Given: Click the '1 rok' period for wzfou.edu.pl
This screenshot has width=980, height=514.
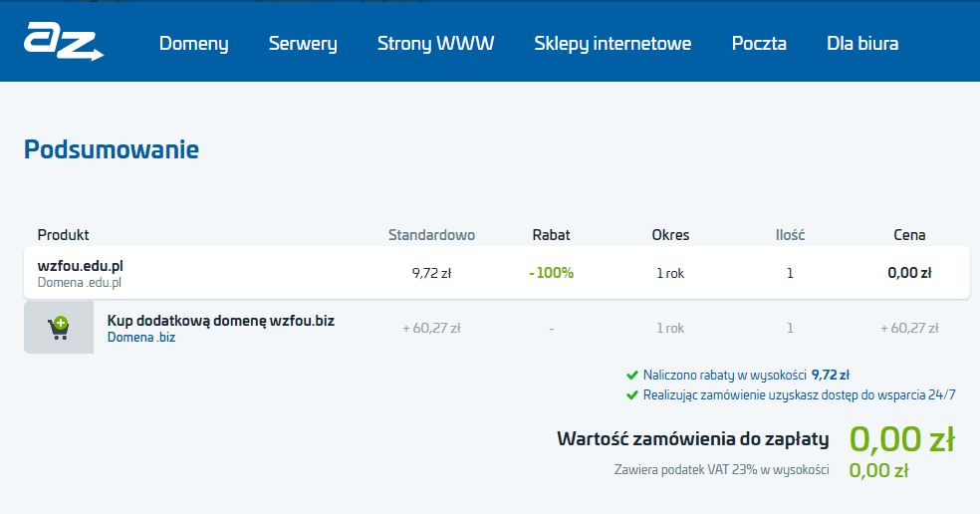Looking at the screenshot, I should (670, 273).
